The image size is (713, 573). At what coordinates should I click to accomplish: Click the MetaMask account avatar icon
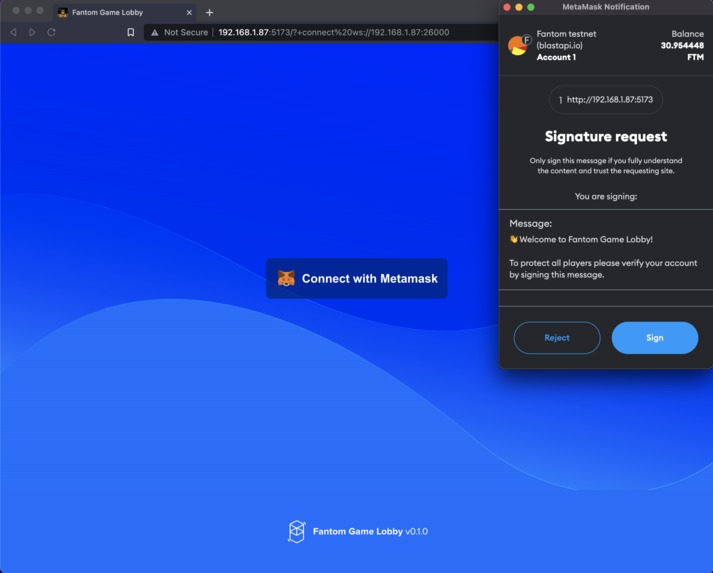[519, 45]
